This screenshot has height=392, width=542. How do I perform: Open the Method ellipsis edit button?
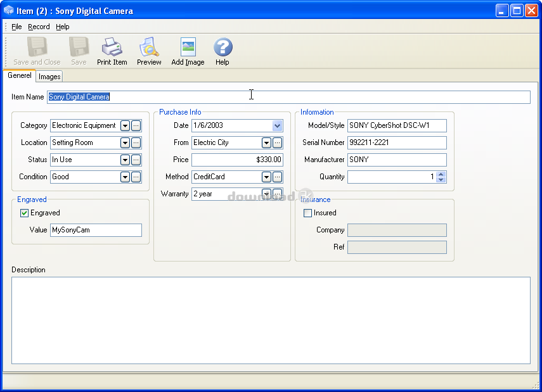[x=277, y=177]
